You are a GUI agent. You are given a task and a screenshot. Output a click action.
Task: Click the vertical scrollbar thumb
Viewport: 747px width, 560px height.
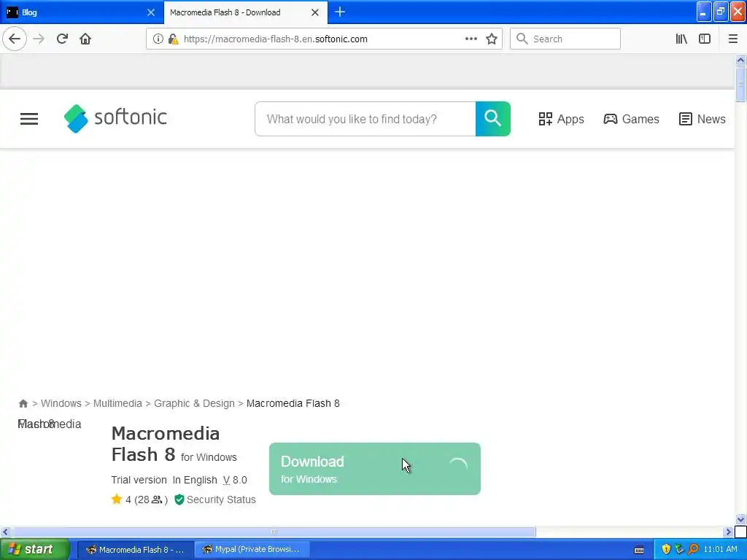740,85
